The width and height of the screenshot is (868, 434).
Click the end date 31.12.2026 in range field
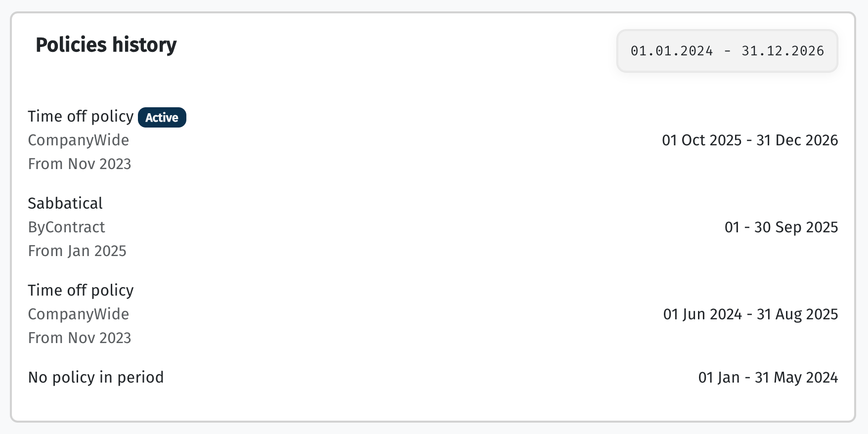782,51
